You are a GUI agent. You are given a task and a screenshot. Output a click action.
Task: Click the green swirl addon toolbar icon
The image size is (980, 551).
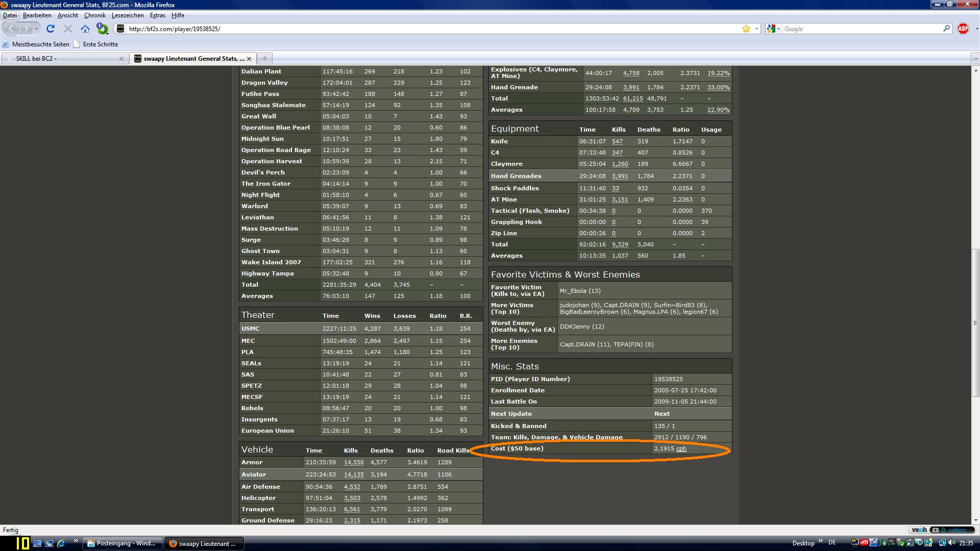[103, 29]
